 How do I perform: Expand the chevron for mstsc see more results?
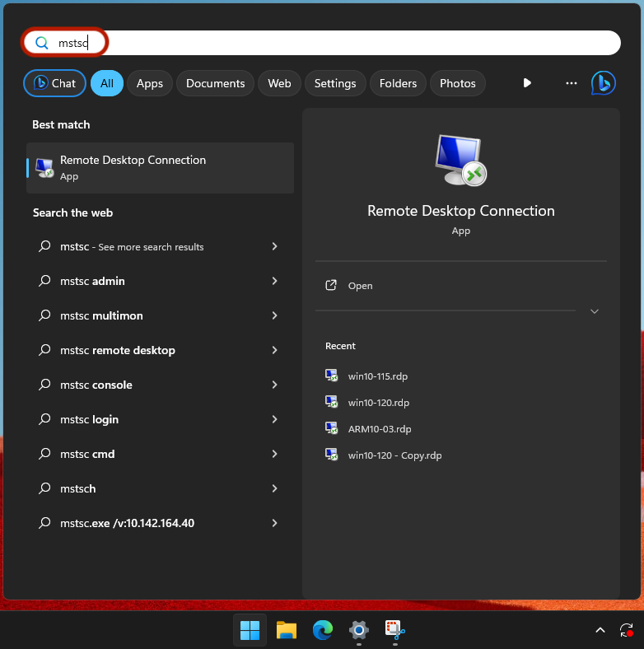coord(274,247)
